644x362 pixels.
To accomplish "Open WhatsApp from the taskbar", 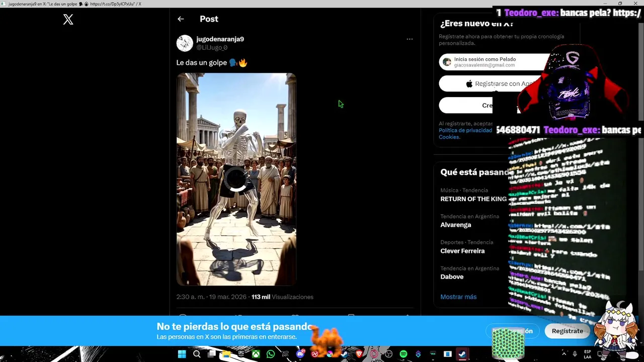I will click(271, 354).
